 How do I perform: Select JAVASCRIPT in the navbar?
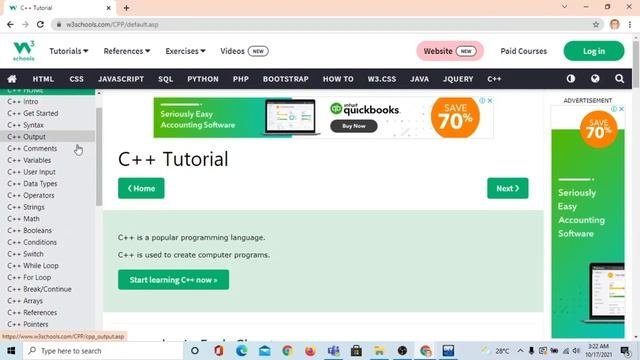pyautogui.click(x=121, y=79)
